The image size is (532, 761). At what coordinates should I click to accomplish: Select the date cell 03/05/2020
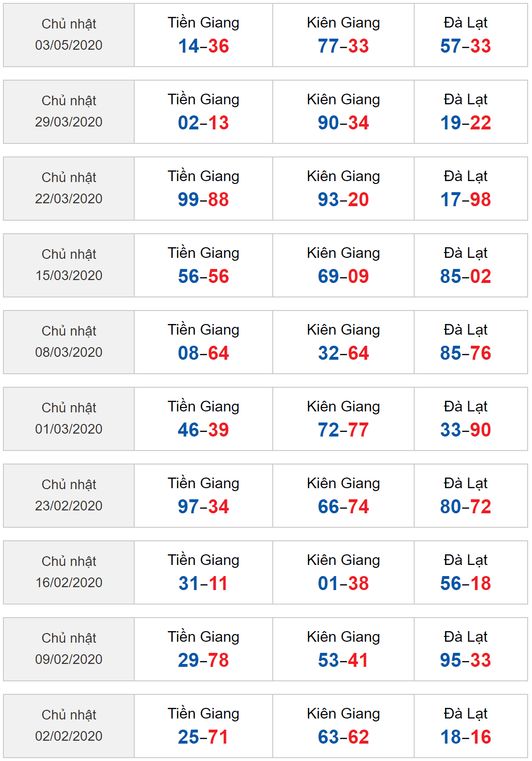coord(69,35)
